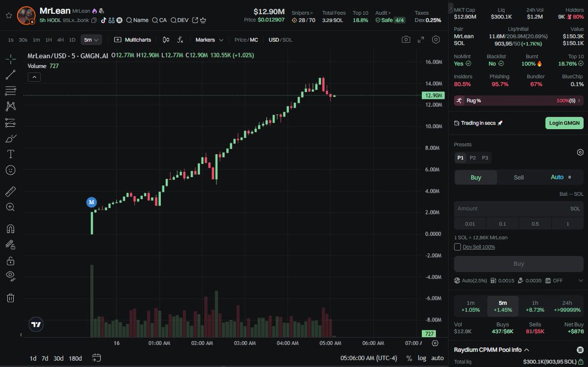Open Multicharts view

pyautogui.click(x=132, y=40)
